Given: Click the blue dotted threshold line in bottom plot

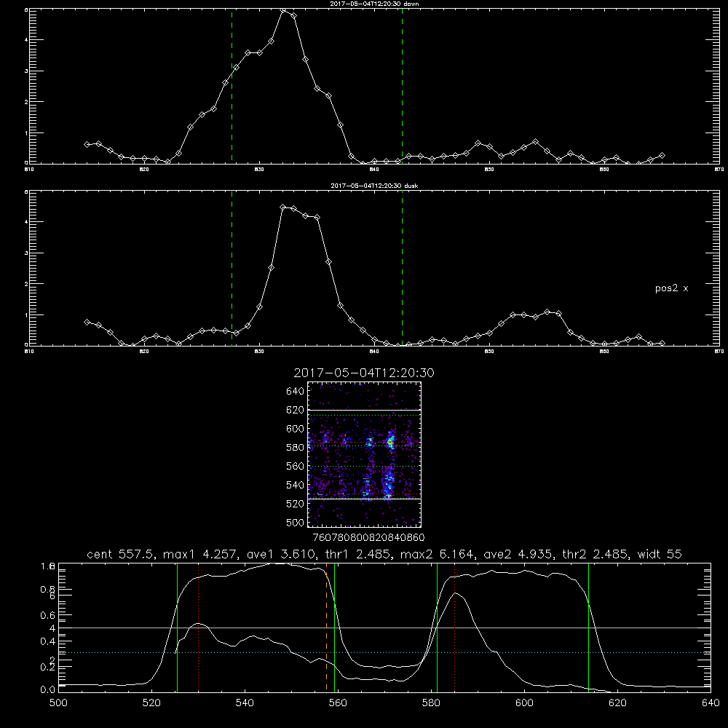Looking at the screenshot, I should coord(384,653).
